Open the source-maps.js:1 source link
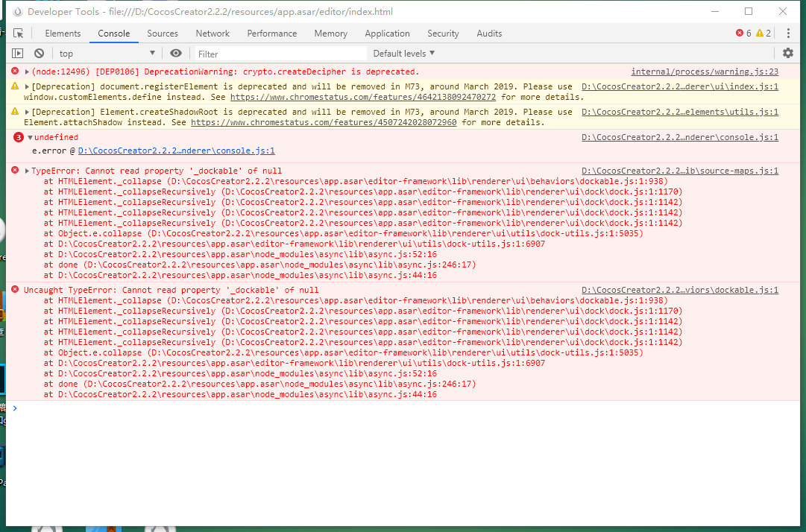The image size is (806, 532). pos(680,171)
